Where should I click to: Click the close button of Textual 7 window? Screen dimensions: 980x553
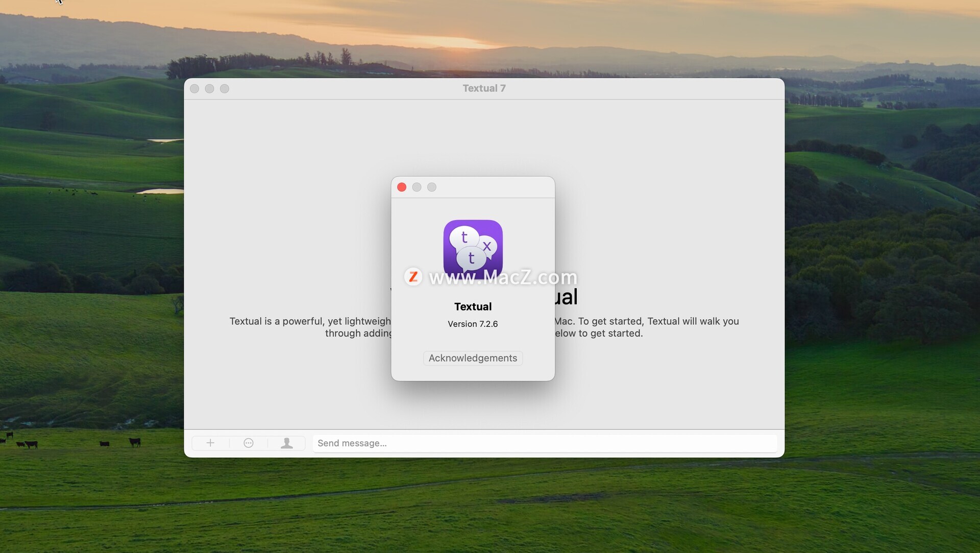(194, 89)
